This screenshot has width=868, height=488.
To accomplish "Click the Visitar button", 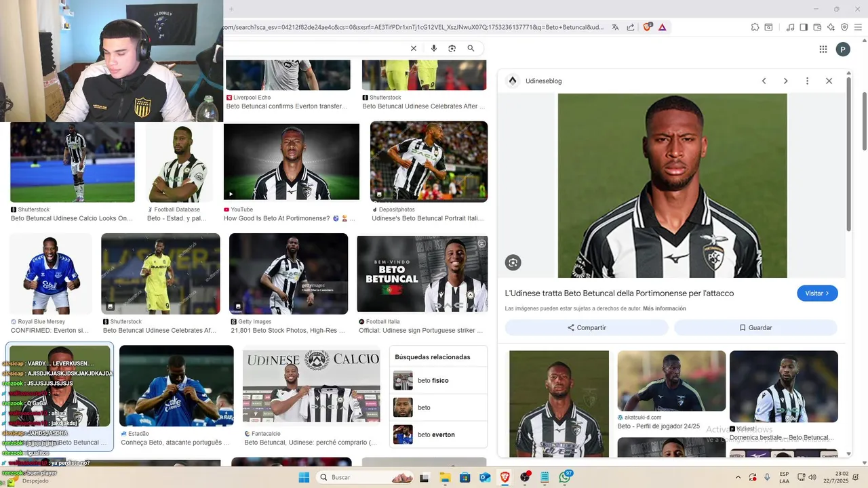I will (x=817, y=293).
